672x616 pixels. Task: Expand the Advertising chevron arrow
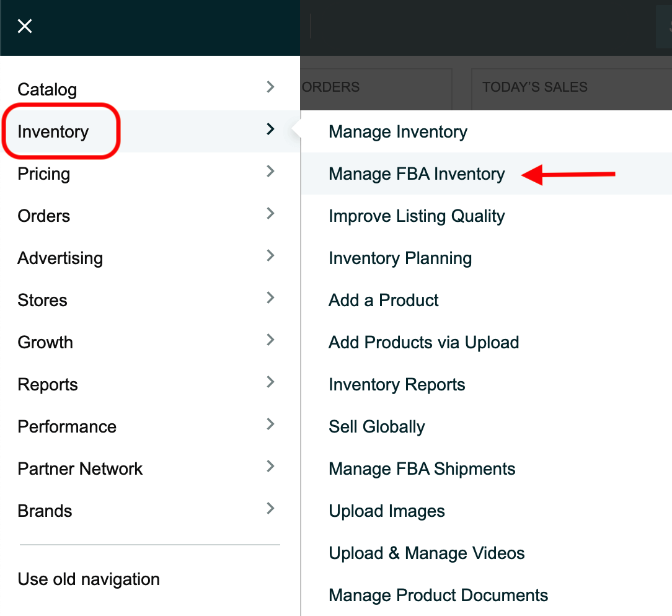coord(270,256)
